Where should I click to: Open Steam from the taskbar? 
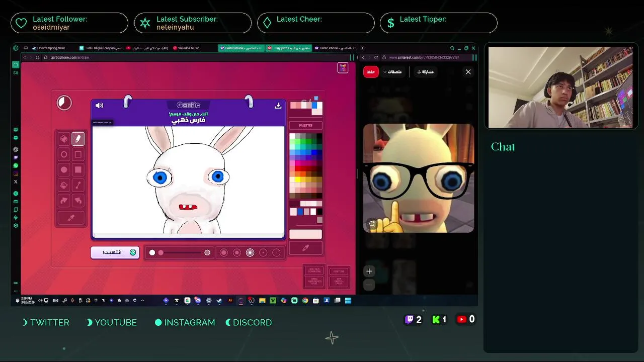coord(219,301)
